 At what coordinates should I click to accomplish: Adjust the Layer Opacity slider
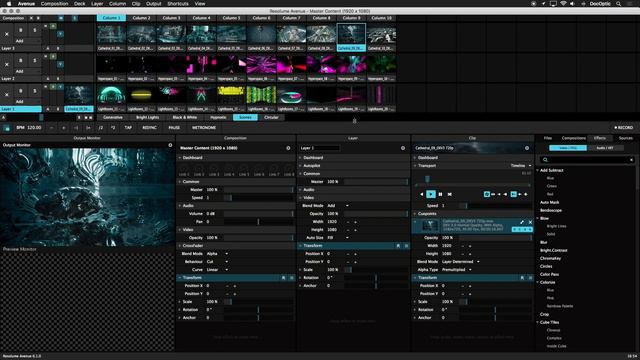coord(376,214)
